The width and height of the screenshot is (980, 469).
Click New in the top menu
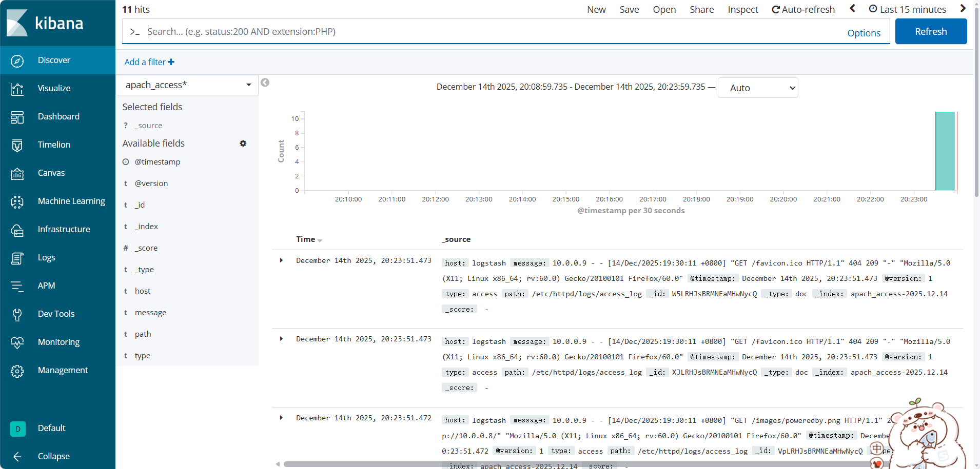click(596, 9)
